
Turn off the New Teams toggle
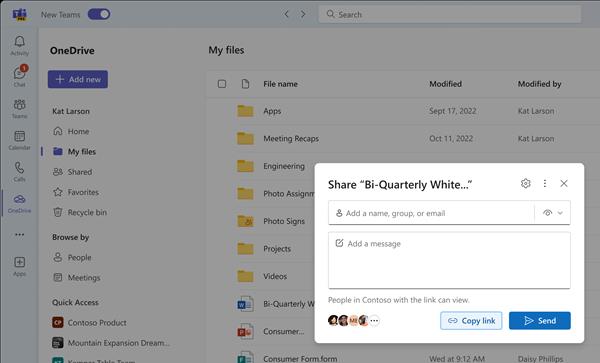(99, 15)
